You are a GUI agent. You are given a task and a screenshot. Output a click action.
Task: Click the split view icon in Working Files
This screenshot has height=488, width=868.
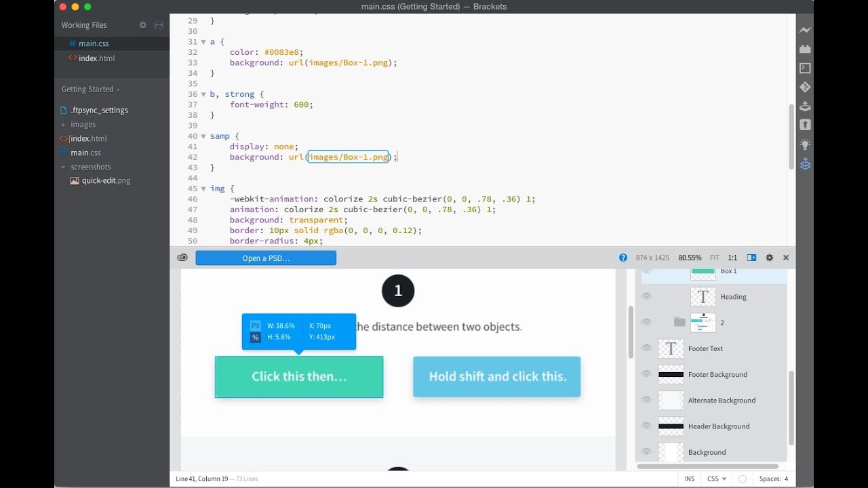[x=159, y=25]
